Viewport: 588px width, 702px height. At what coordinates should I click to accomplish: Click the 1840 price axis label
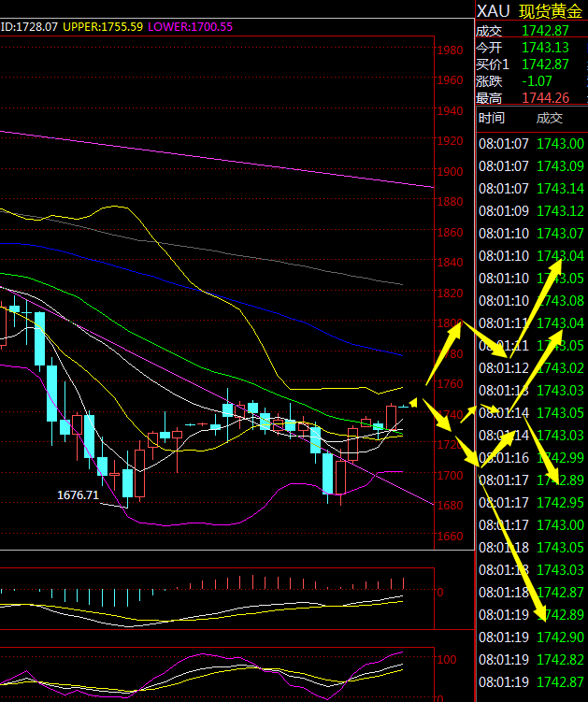[x=450, y=263]
